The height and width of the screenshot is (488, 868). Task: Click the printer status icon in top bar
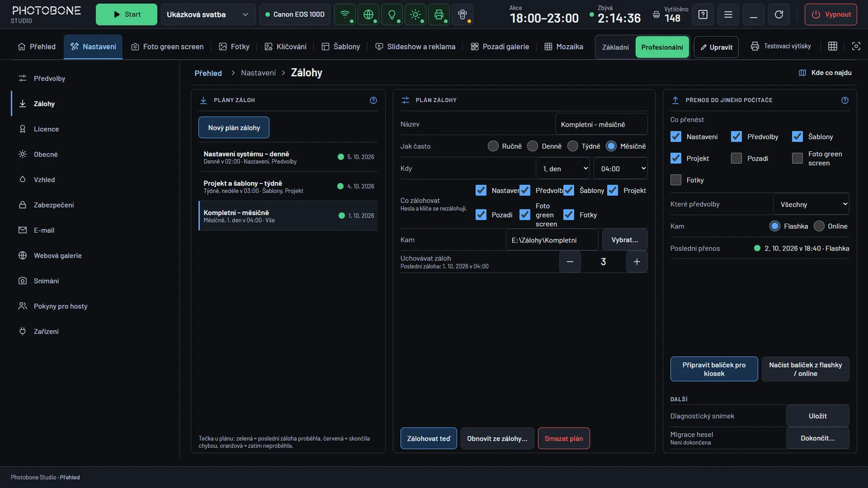(439, 15)
